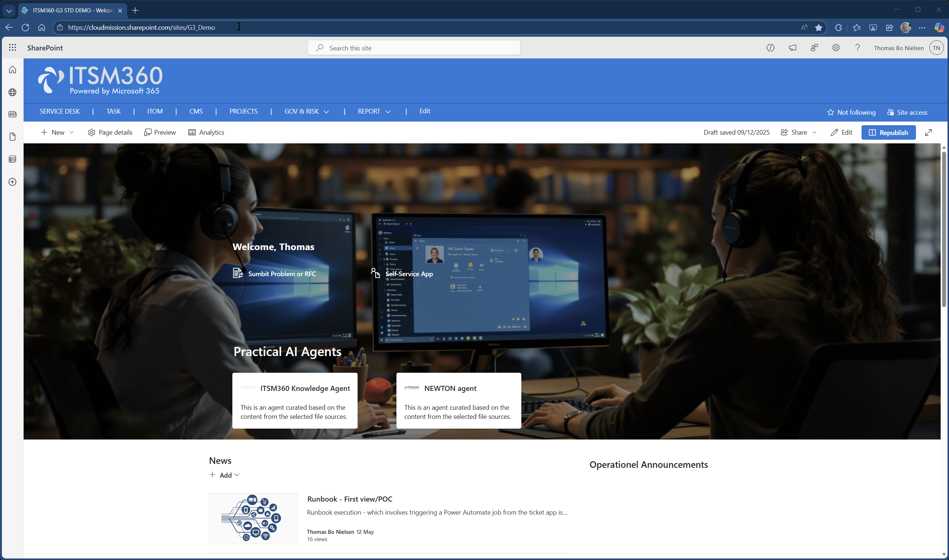
Task: Open the Settings gear in SharePoint header
Action: click(836, 48)
